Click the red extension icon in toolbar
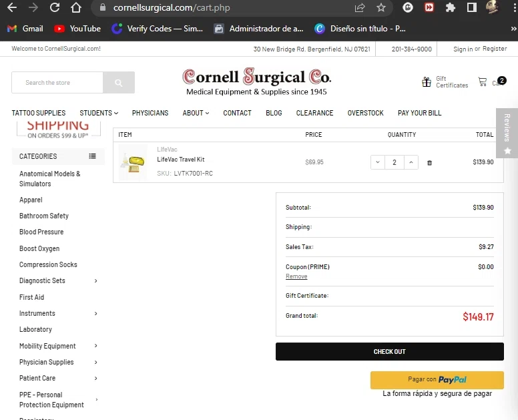The width and height of the screenshot is (518, 420). (x=429, y=7)
